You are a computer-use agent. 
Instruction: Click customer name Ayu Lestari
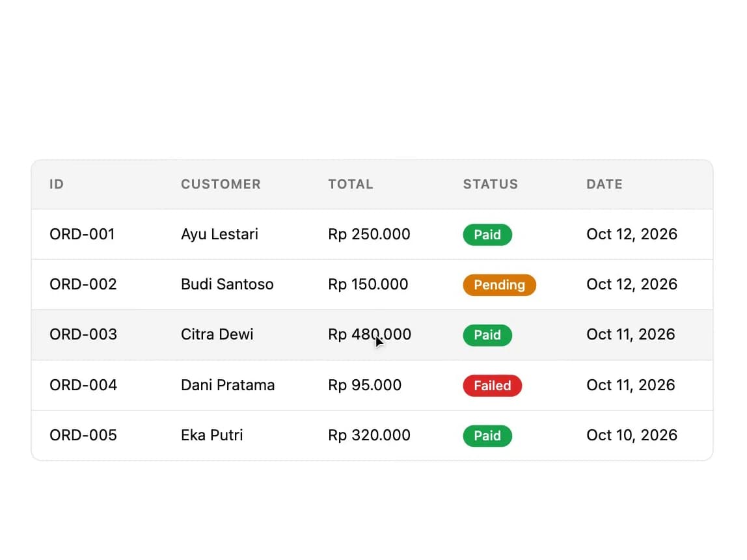point(219,234)
